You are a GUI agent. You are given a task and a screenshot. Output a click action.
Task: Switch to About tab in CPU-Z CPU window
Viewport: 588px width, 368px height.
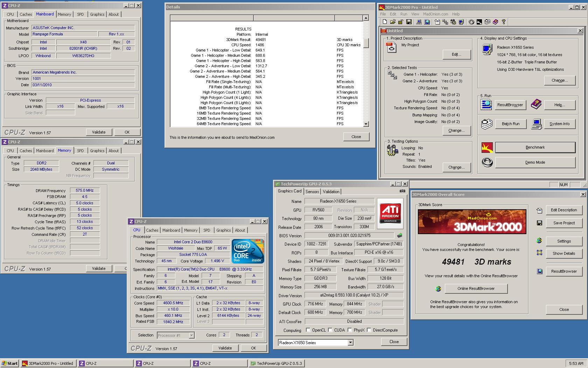point(240,230)
